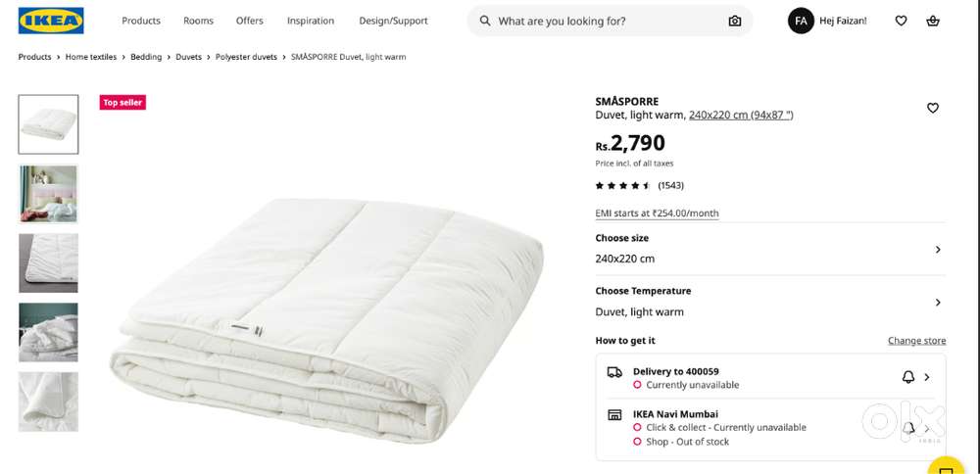Save SMÅSPORRE duvet to favourites

point(933,108)
